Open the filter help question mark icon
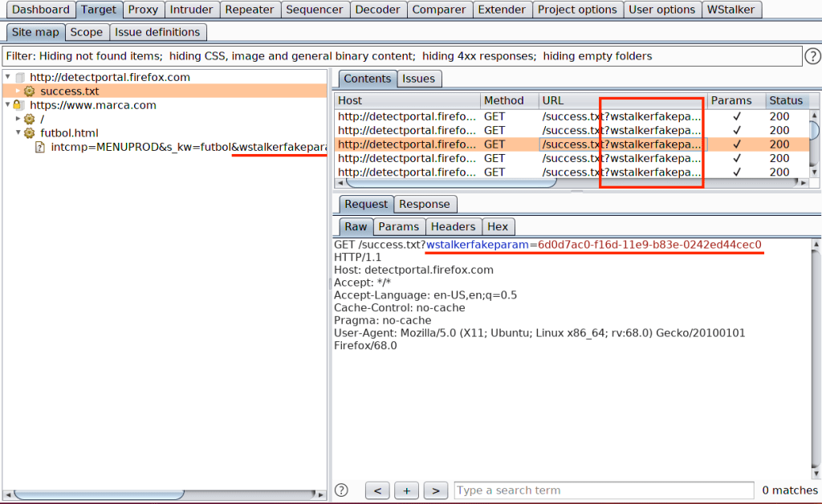822x504 pixels. click(812, 56)
